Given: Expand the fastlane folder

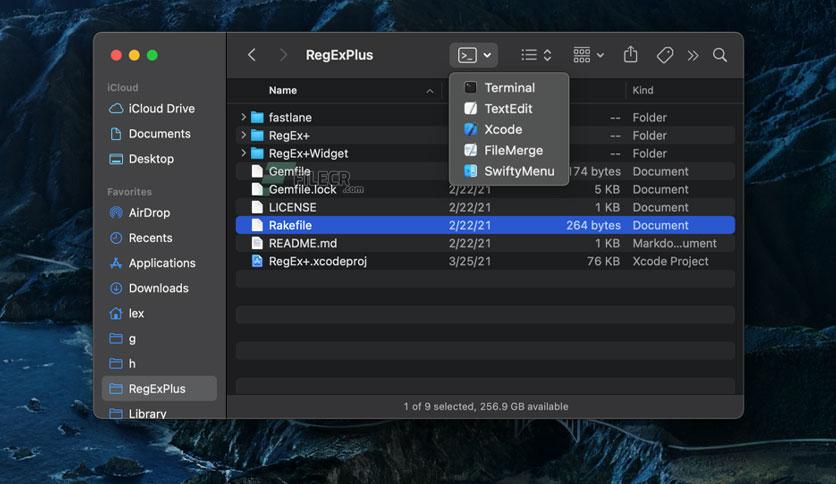Looking at the screenshot, I should [243, 117].
